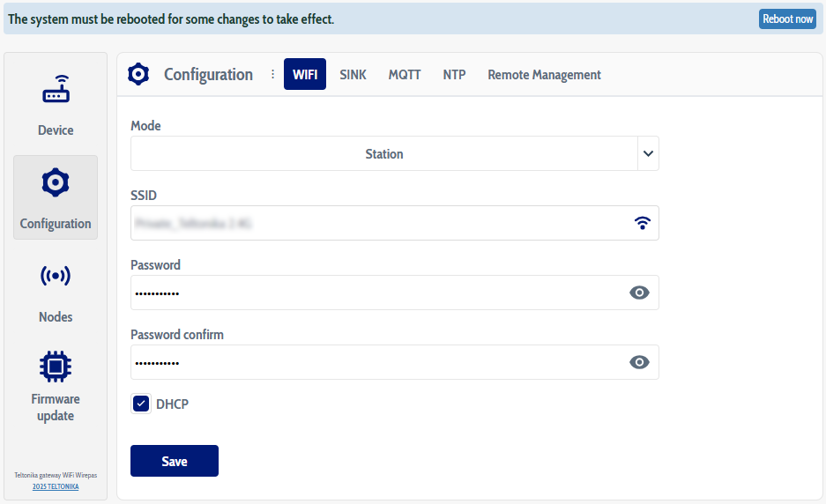Open the Firmware update chip icon

56,365
